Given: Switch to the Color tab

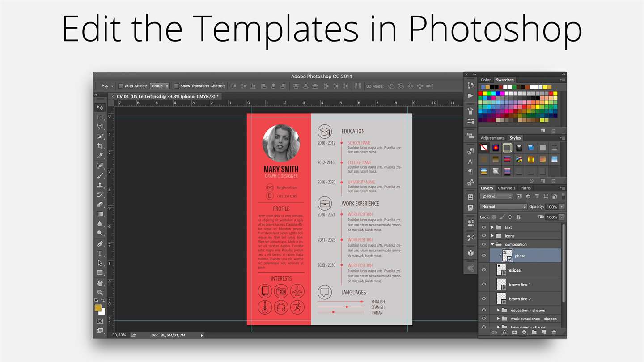Looking at the screenshot, I should click(x=486, y=80).
